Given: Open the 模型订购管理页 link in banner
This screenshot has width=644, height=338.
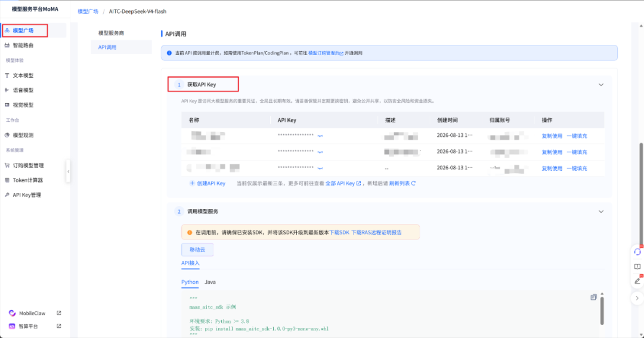Looking at the screenshot, I should pos(326,53).
